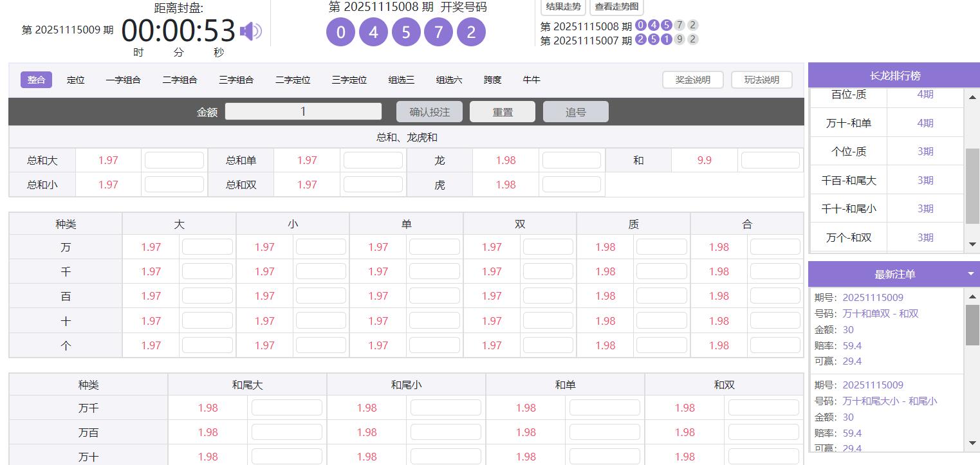
Task: Open 查看走势图 to view the trend chart
Action: point(615,8)
